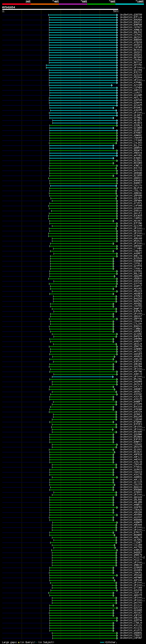Click the cyan ~100% identity legend segment
Image resolution: width=146 pixels, height=644 pixels.
point(130,4)
